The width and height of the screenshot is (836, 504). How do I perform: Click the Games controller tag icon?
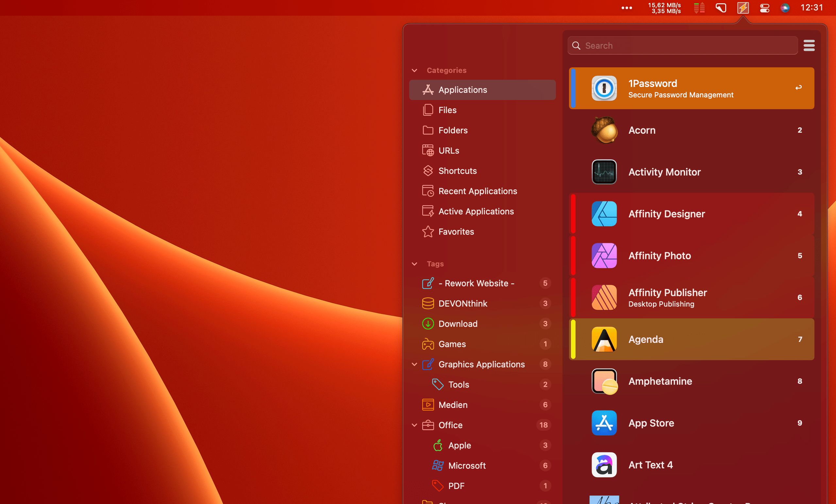point(428,344)
